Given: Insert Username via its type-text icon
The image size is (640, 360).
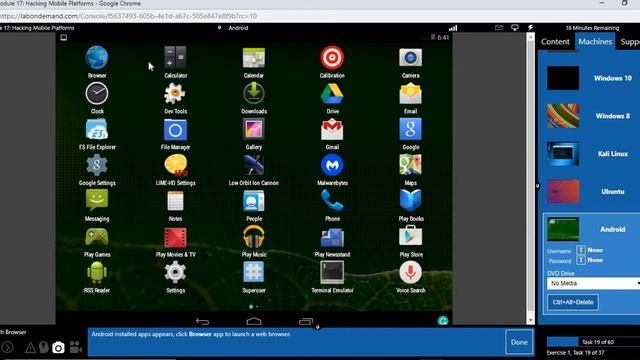Looking at the screenshot, I should click(x=581, y=250).
